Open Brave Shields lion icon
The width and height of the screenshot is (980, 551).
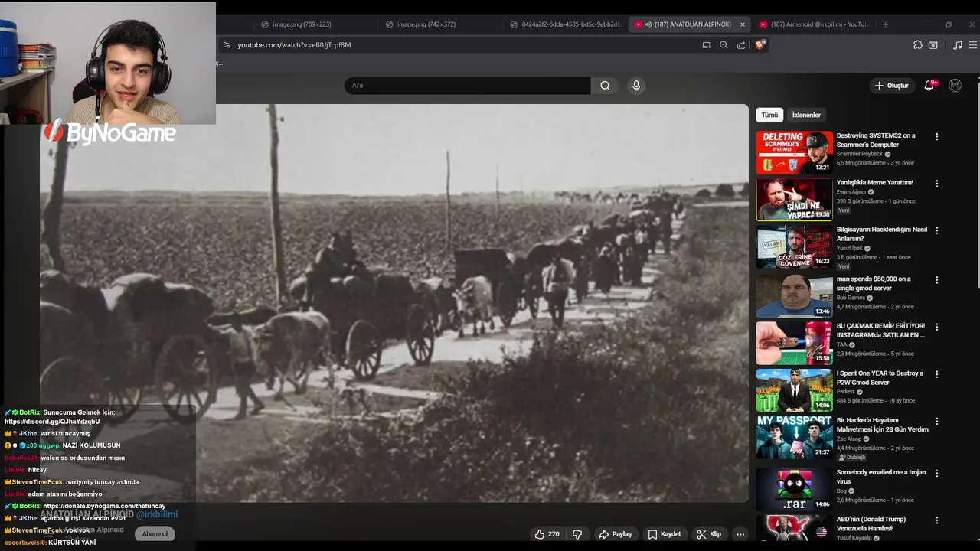pyautogui.click(x=759, y=45)
